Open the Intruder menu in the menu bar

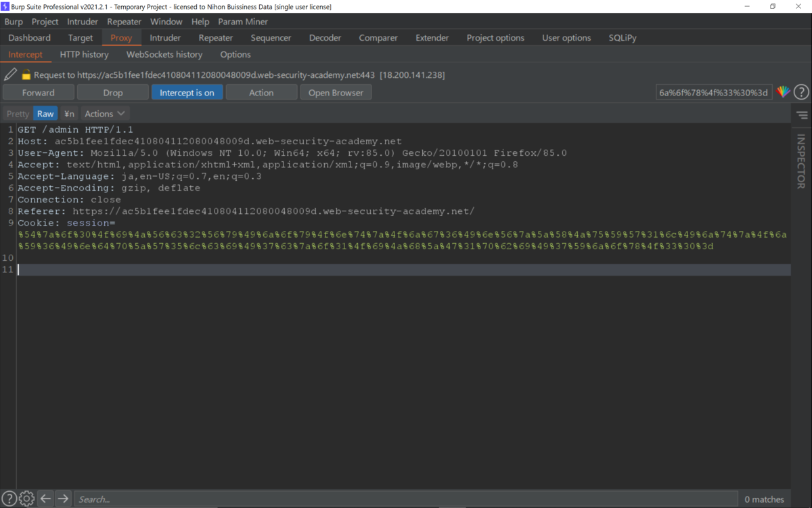click(83, 22)
